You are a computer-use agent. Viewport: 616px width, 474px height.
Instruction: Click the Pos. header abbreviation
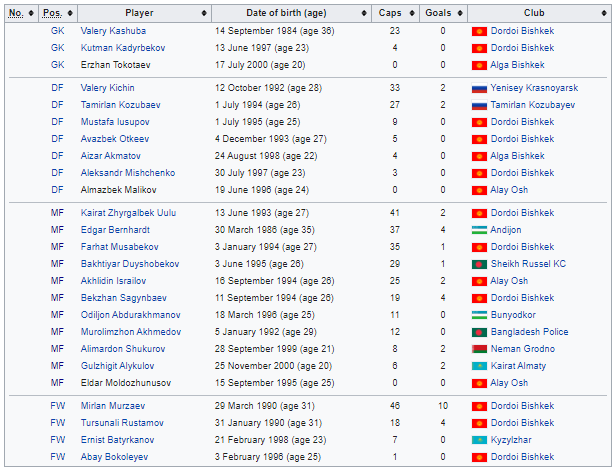[x=53, y=13]
